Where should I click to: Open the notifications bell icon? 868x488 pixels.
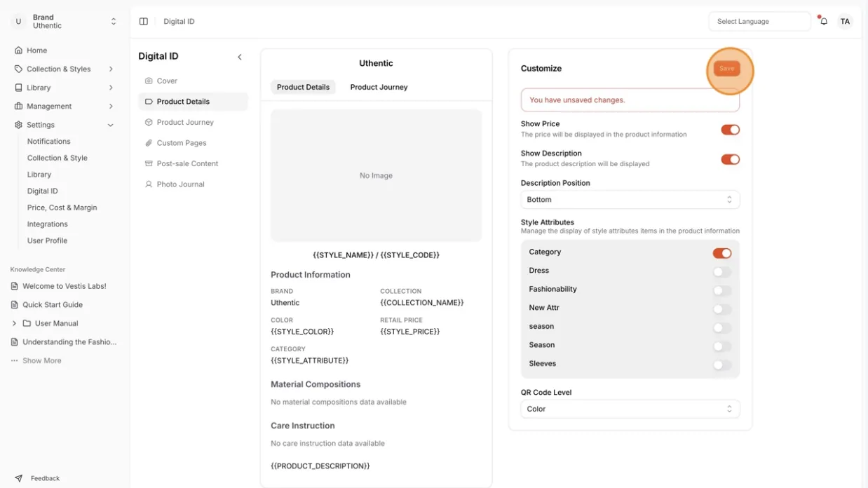pos(824,22)
